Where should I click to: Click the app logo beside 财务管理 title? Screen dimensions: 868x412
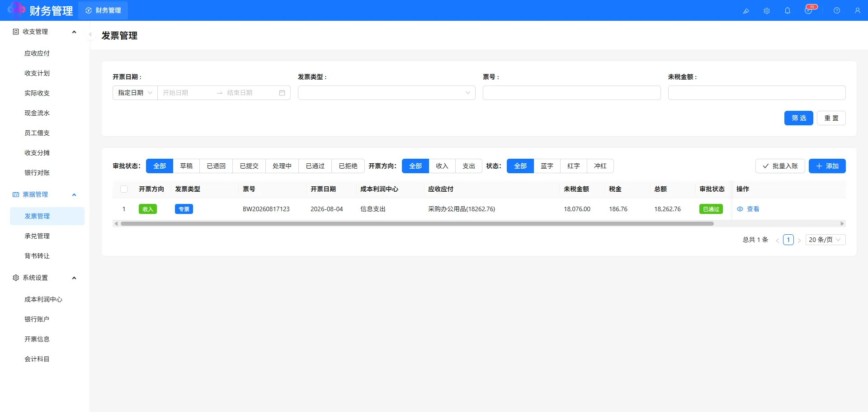point(16,10)
